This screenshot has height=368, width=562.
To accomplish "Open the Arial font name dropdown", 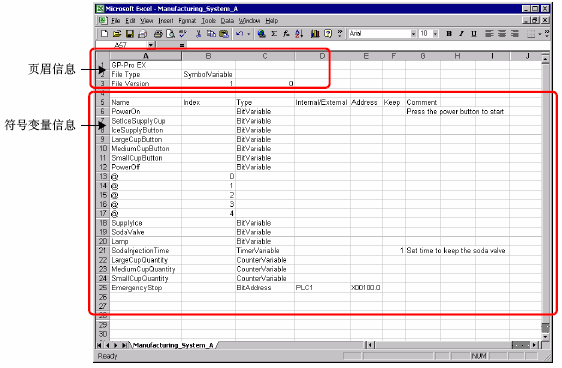I will pyautogui.click(x=413, y=34).
